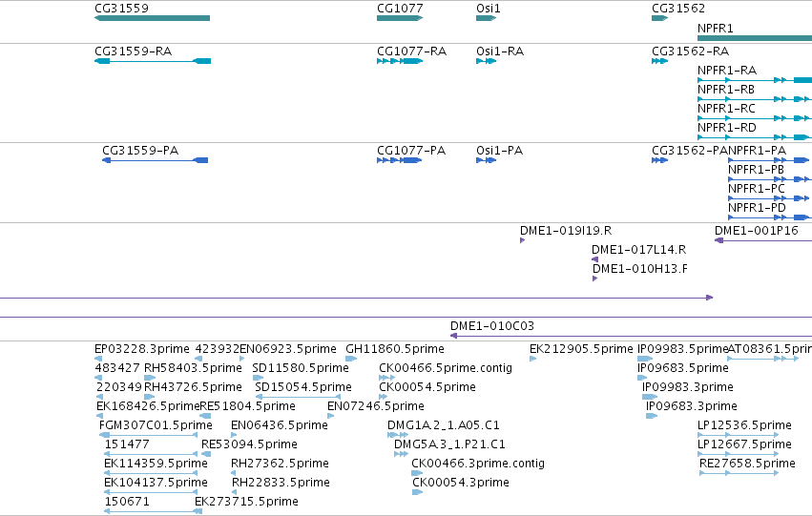Click BAC end DME1-010H13.F
The image size is (812, 516).
click(x=595, y=279)
